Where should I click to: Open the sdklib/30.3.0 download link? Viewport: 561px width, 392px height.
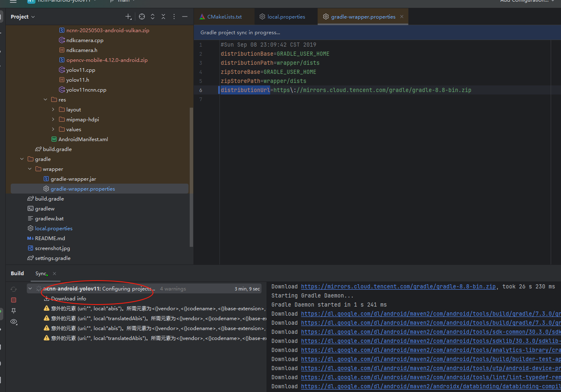click(431, 341)
